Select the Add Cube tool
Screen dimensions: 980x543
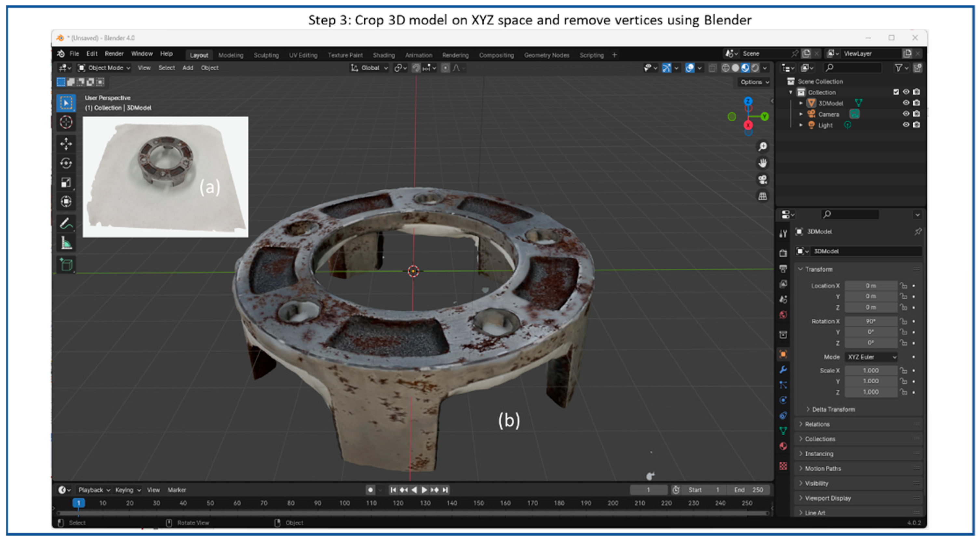click(x=66, y=265)
